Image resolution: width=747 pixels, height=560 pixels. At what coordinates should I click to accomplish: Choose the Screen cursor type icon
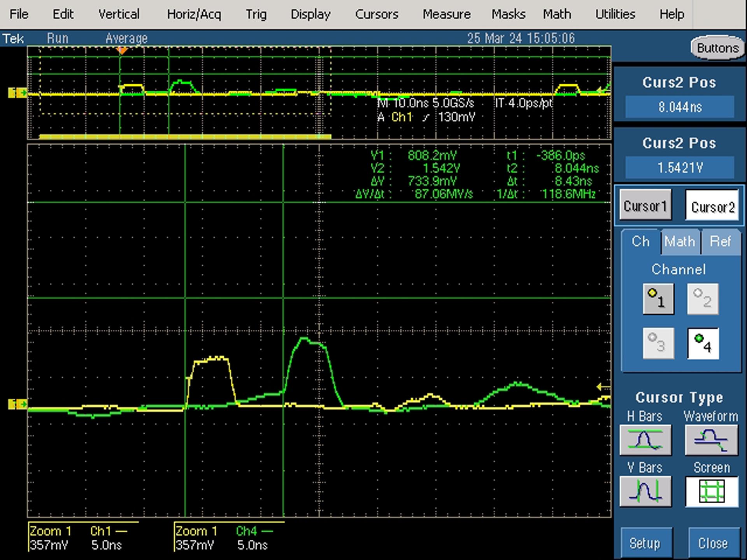point(712,492)
